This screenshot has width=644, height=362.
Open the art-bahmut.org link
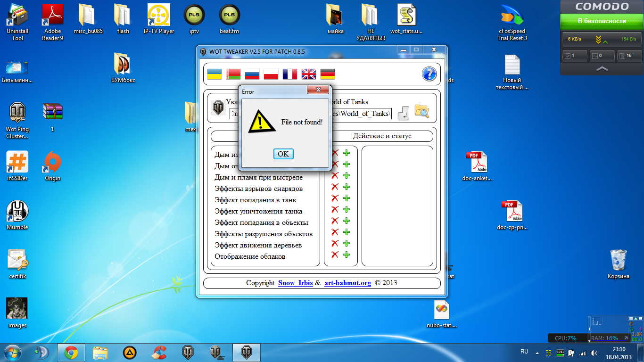pos(347,283)
